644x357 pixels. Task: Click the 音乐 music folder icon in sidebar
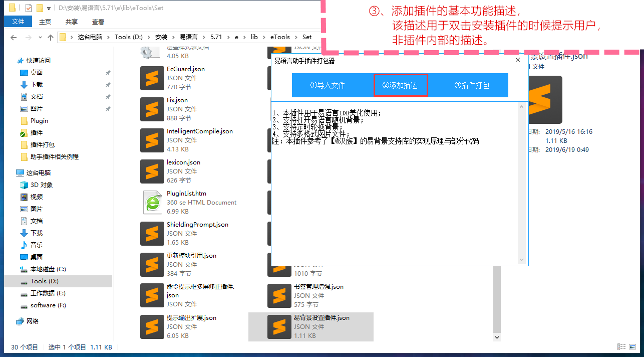(24, 245)
